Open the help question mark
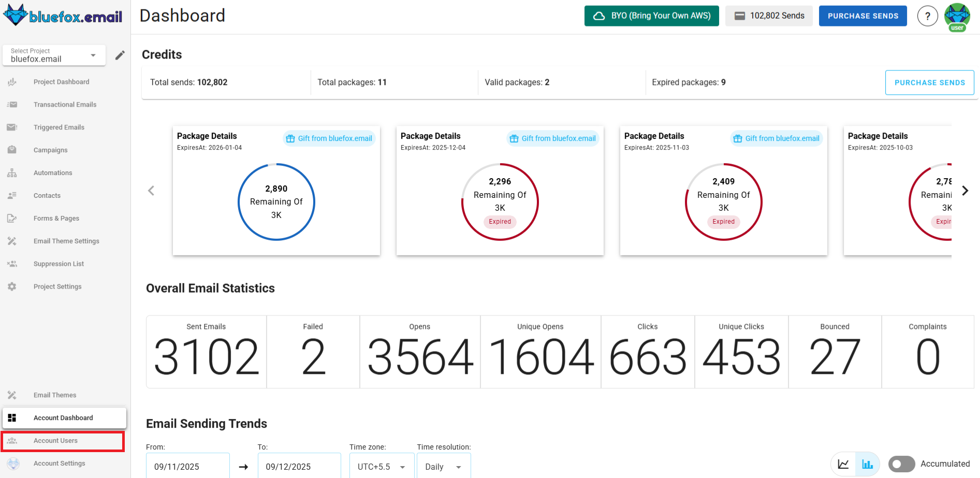The width and height of the screenshot is (980, 478). [927, 16]
